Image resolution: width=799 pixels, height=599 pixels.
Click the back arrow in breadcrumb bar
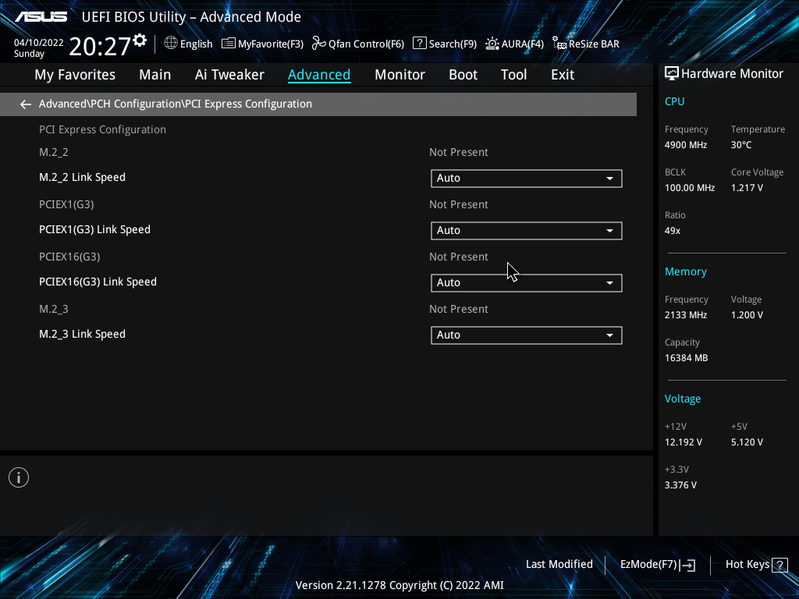[x=25, y=104]
